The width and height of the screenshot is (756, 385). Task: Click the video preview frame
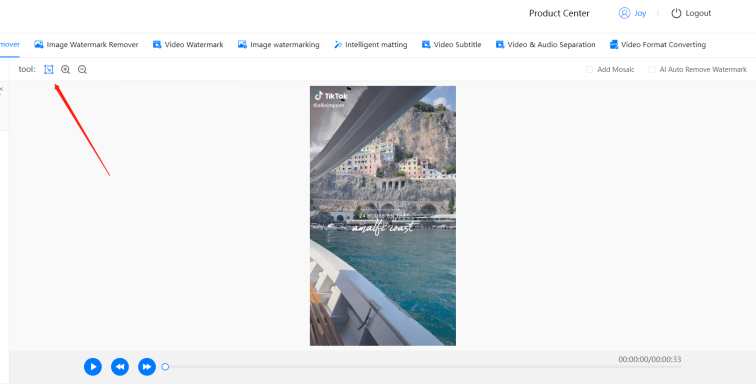[383, 216]
